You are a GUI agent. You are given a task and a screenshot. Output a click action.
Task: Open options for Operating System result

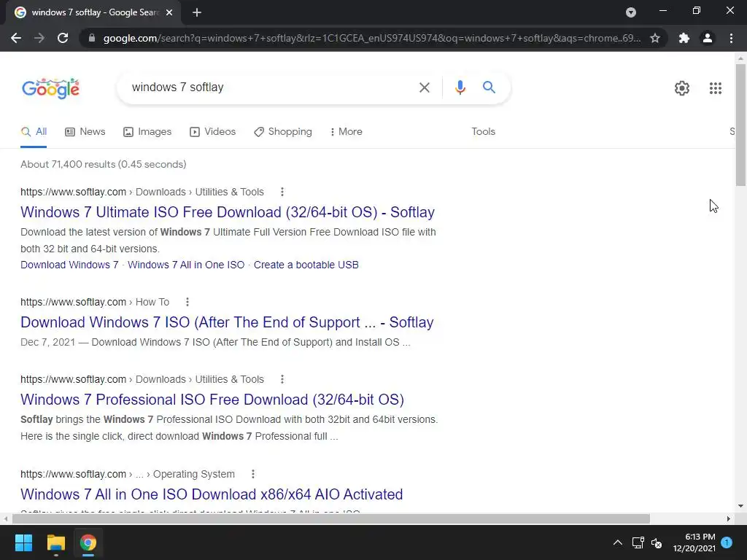tap(253, 474)
